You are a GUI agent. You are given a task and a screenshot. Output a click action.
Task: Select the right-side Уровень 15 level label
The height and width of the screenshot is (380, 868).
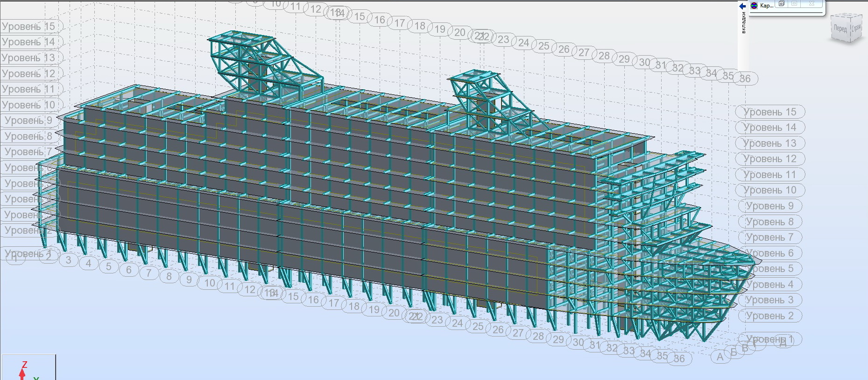770,112
